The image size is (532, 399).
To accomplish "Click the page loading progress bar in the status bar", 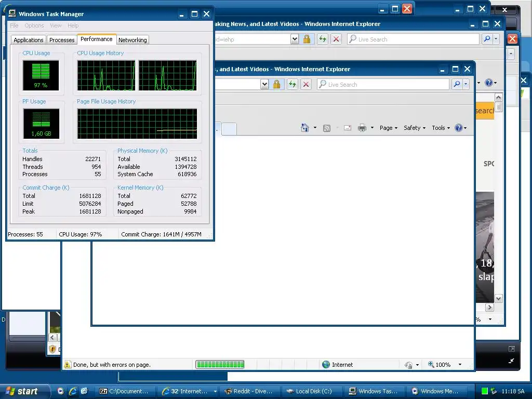I will tap(220, 364).
